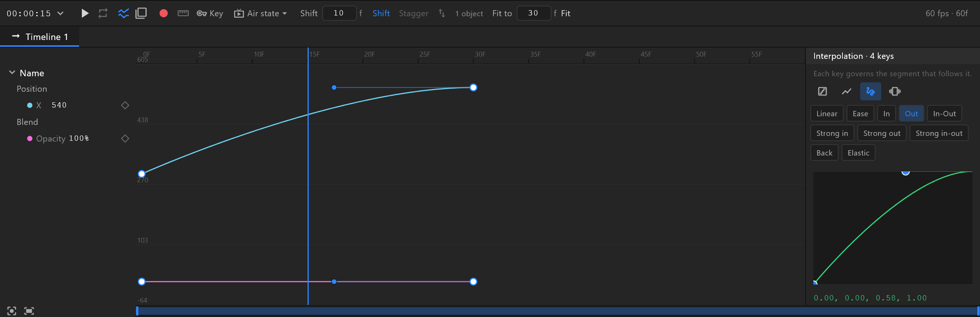This screenshot has width=980, height=317.
Task: Apply the Strong in preset
Action: [x=832, y=133]
